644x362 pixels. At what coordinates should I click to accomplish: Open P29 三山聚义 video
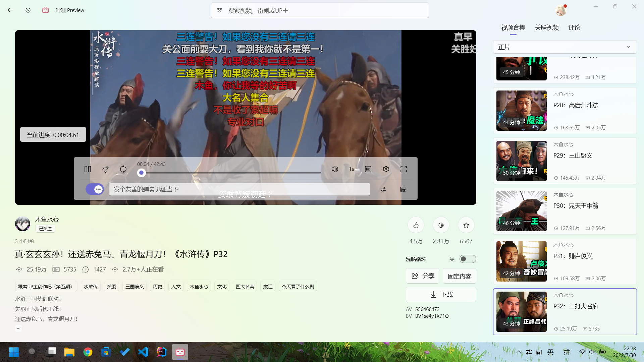(565, 161)
